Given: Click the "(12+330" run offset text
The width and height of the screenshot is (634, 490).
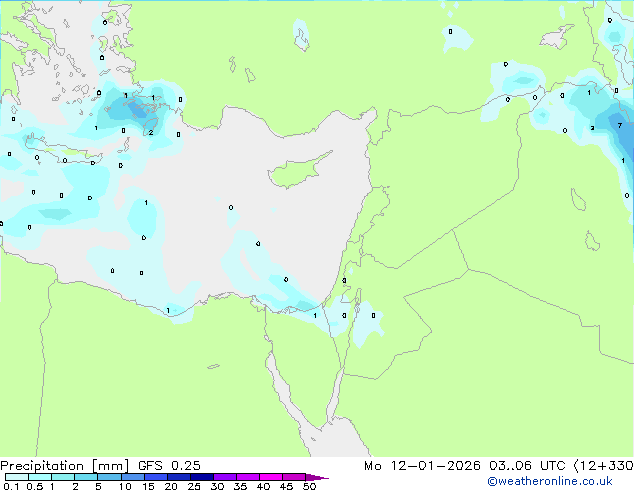Looking at the screenshot, I should [x=604, y=466].
